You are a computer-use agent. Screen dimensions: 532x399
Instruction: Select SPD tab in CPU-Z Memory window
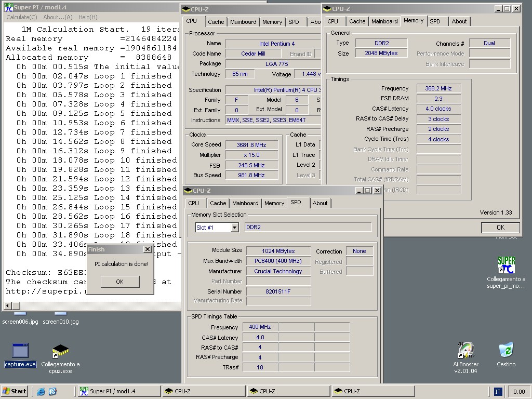(x=435, y=21)
